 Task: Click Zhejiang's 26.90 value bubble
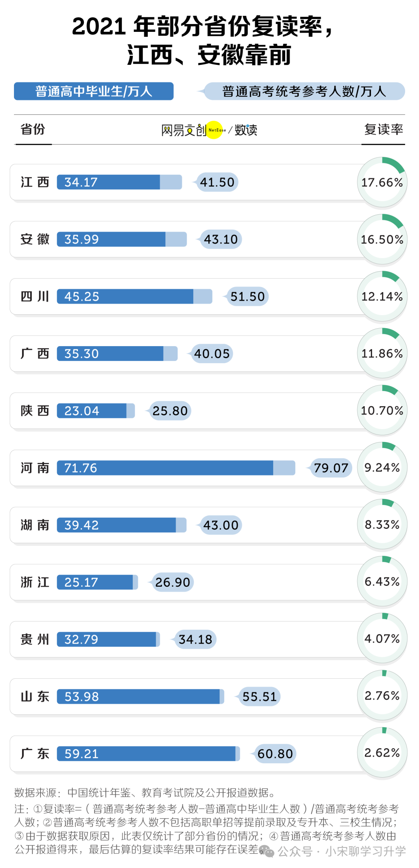pos(173,582)
